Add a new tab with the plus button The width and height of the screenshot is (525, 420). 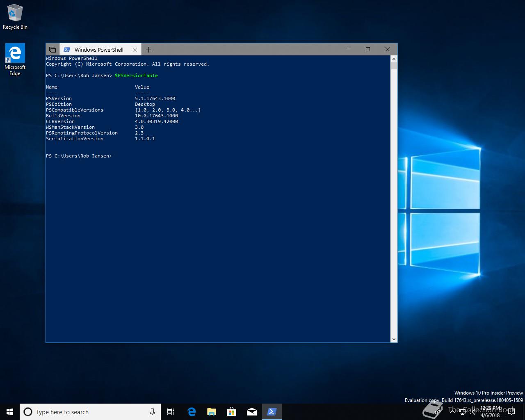click(x=148, y=50)
